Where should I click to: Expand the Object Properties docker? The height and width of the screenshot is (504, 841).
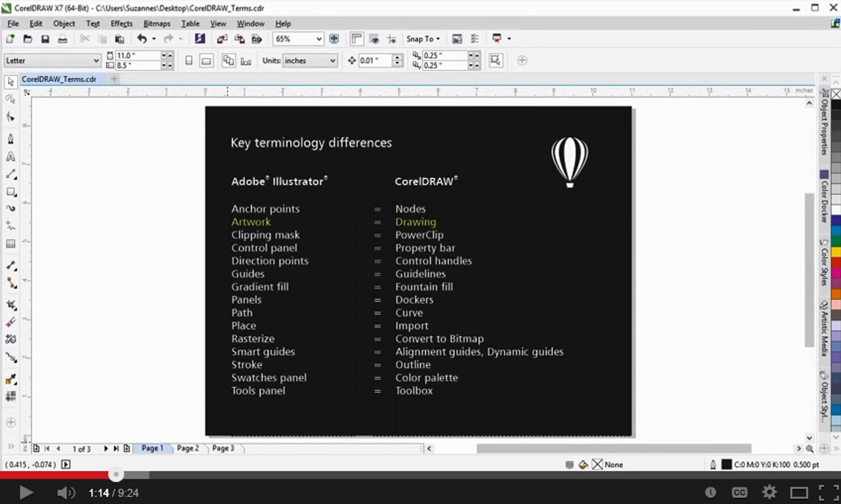pyautogui.click(x=824, y=122)
